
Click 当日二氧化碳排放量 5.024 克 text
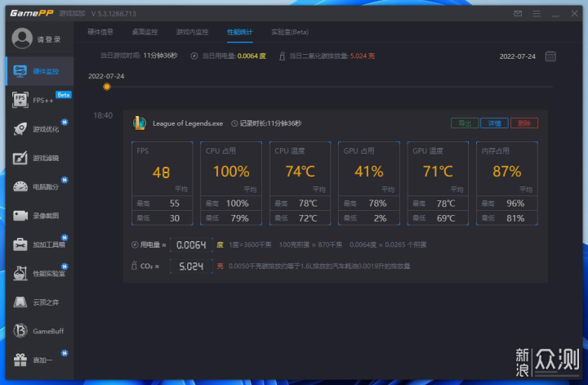pyautogui.click(x=332, y=56)
